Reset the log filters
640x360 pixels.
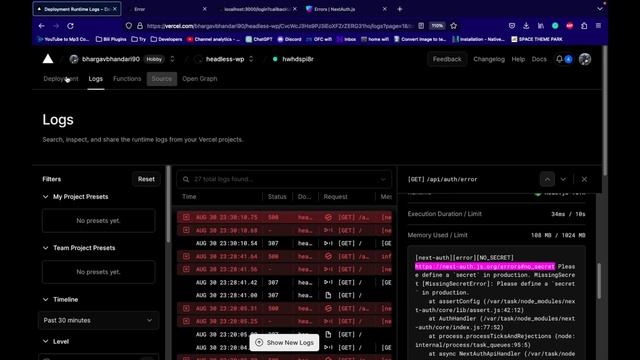click(146, 179)
